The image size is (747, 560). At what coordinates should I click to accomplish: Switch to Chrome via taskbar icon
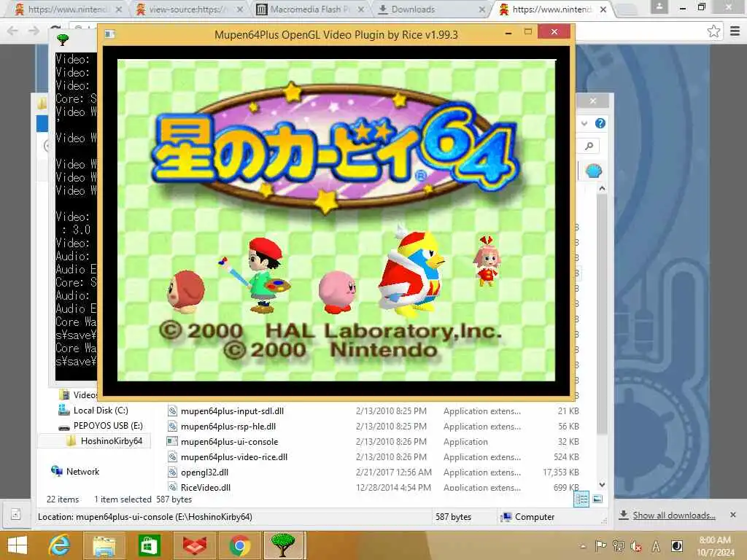(x=239, y=545)
